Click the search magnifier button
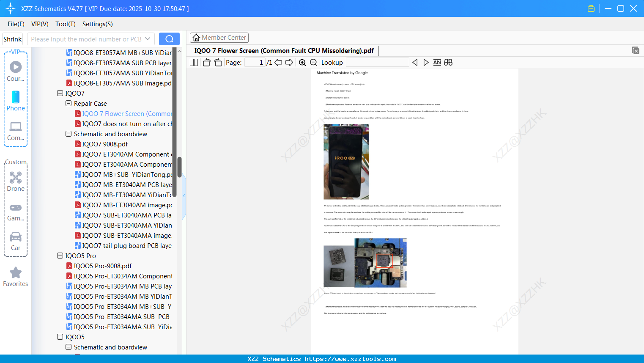 tap(169, 39)
